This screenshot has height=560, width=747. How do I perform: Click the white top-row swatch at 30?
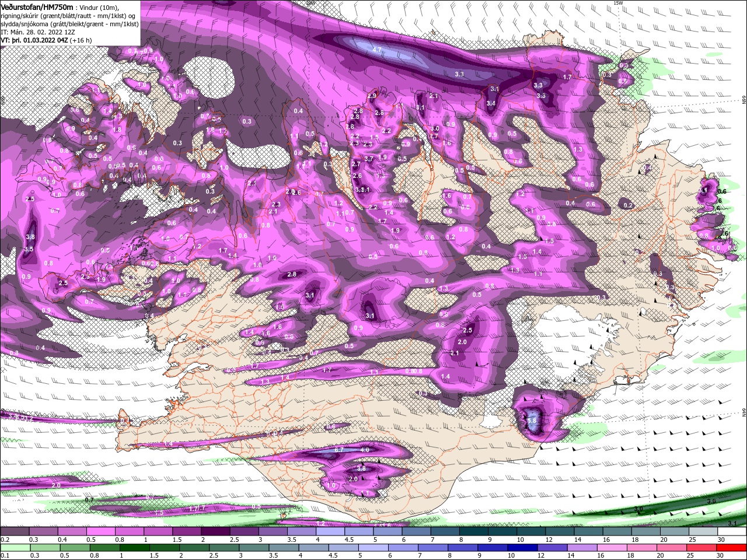pos(732,532)
